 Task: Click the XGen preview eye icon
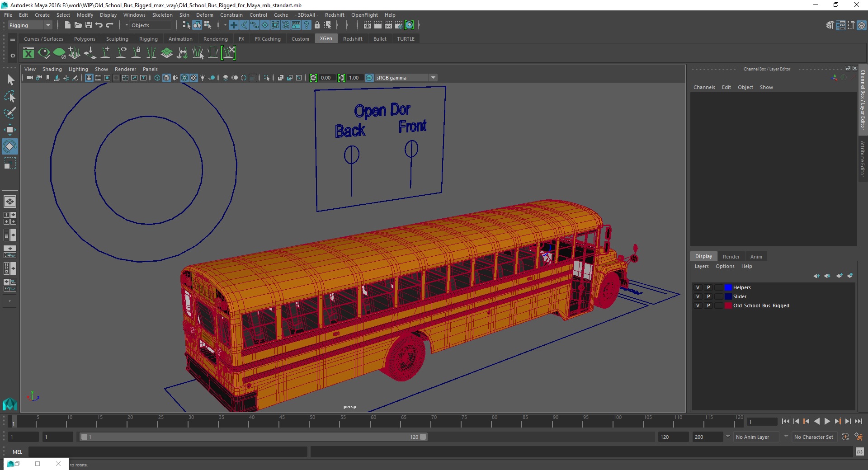(x=44, y=53)
